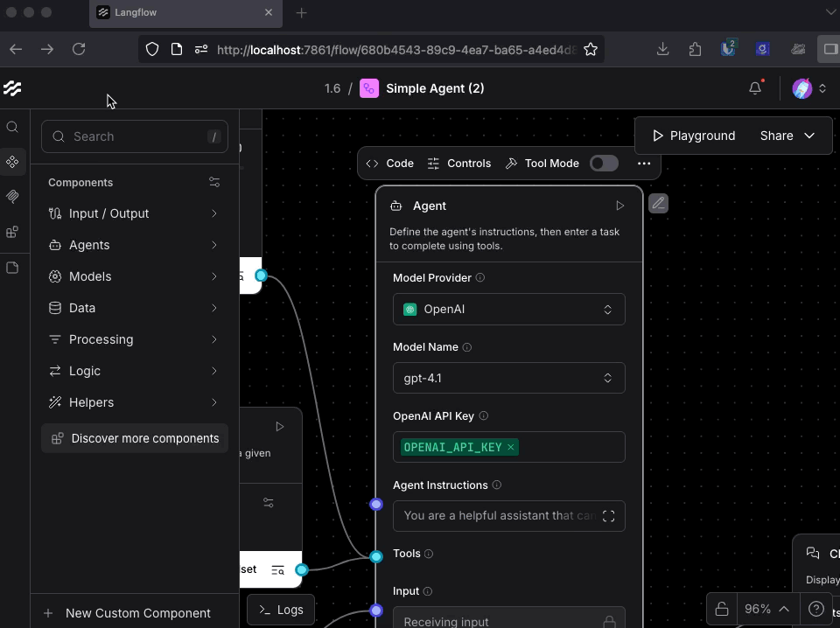
Task: Click the pencil edit icon beside Agent
Action: tap(658, 204)
